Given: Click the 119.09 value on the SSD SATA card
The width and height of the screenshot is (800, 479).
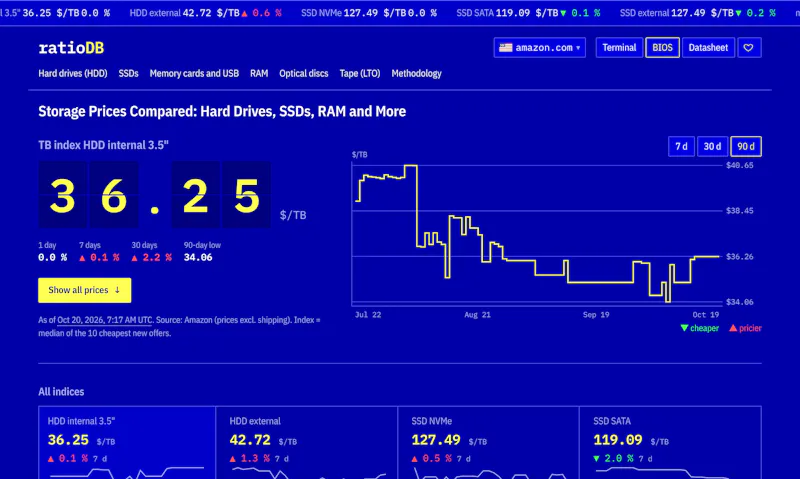Looking at the screenshot, I should pyautogui.click(x=617, y=440).
